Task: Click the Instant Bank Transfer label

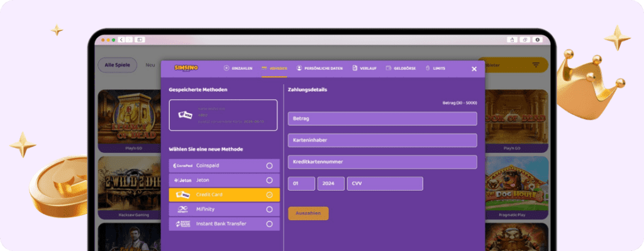Action: click(221, 224)
